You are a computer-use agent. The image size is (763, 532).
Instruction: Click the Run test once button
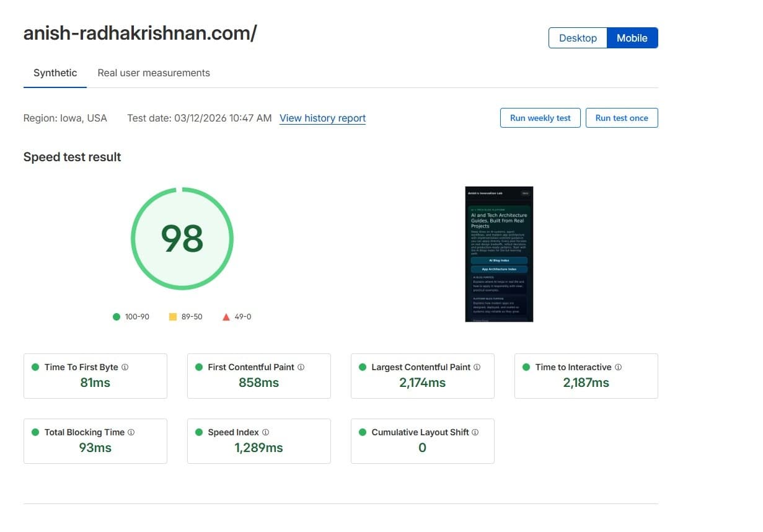pos(622,118)
